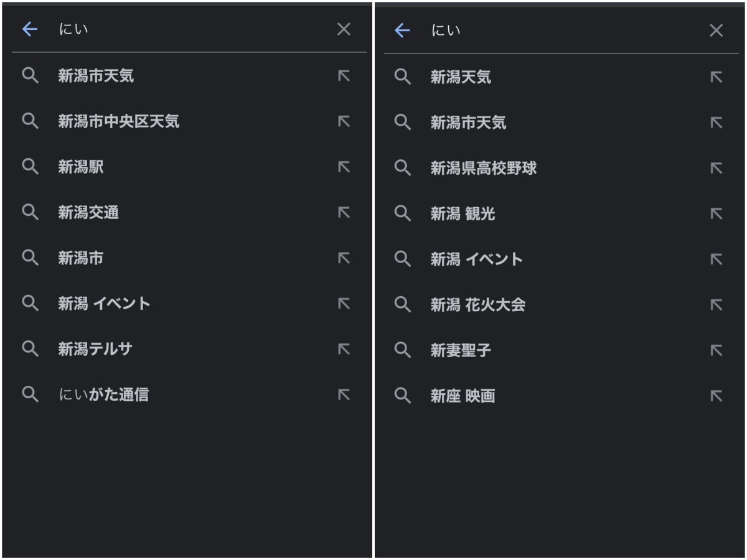This screenshot has height=560, width=747.
Task: Insert 新潟駅 suggestion using its arrow icon
Action: (x=344, y=167)
